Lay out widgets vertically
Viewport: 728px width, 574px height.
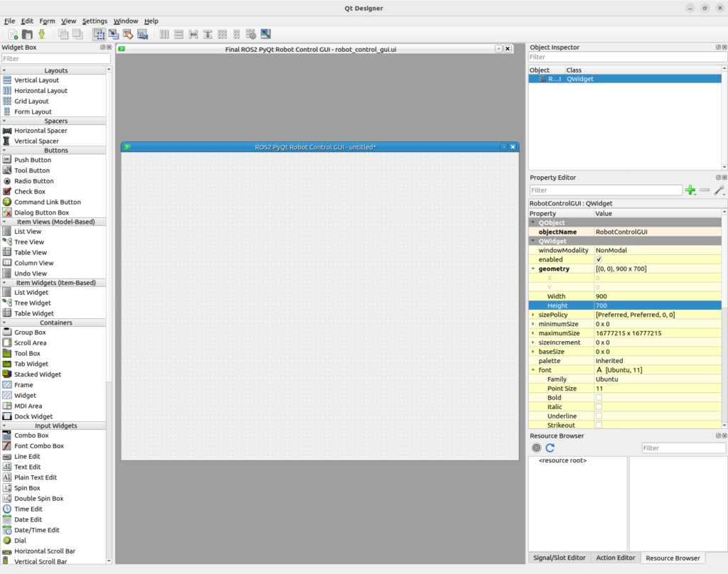point(178,34)
